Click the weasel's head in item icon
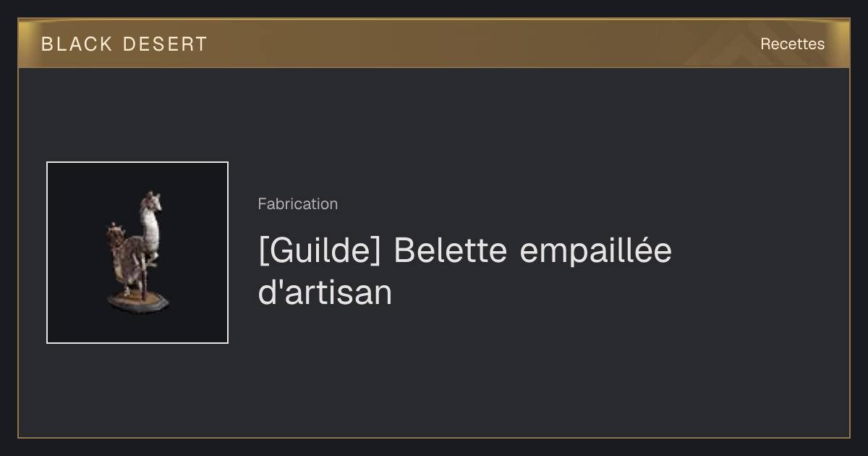The width and height of the screenshot is (868, 456). click(x=152, y=202)
